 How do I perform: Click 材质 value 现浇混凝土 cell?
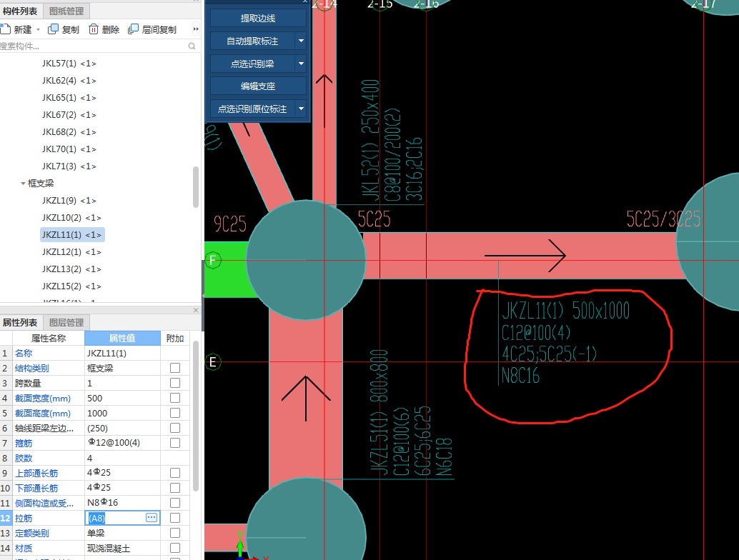[122, 549]
